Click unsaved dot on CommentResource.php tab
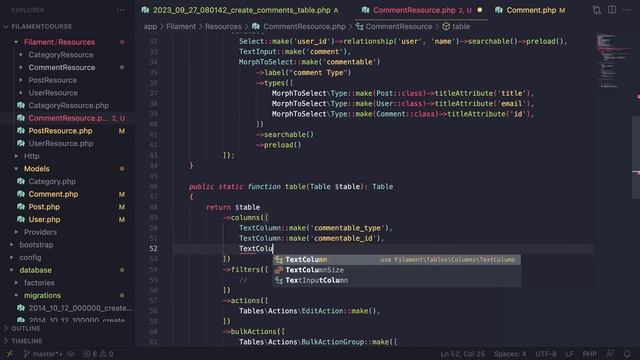The width and height of the screenshot is (640, 360). click(x=480, y=10)
